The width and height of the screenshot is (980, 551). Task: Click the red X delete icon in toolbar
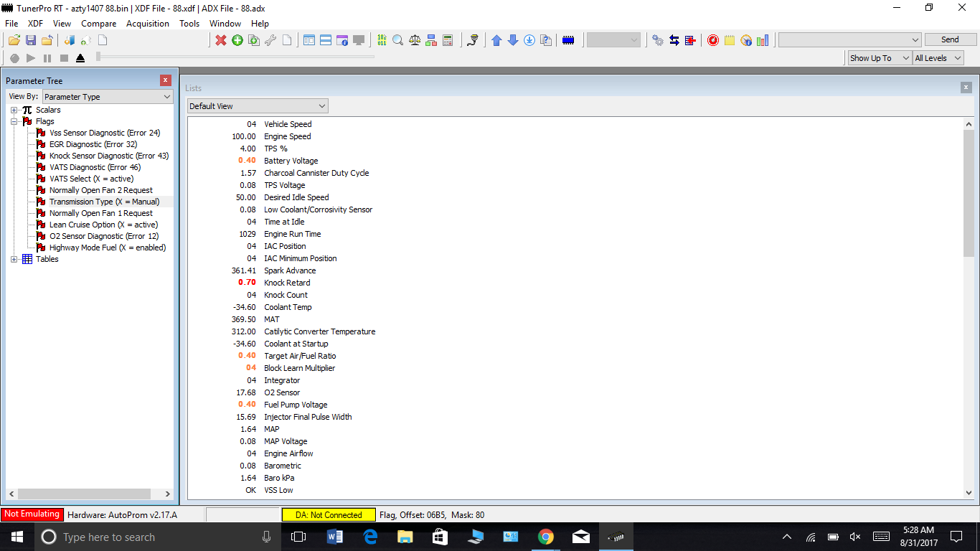point(221,40)
